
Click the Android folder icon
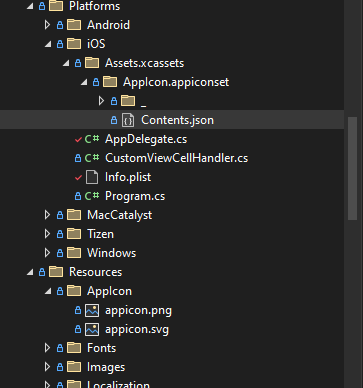(x=74, y=25)
